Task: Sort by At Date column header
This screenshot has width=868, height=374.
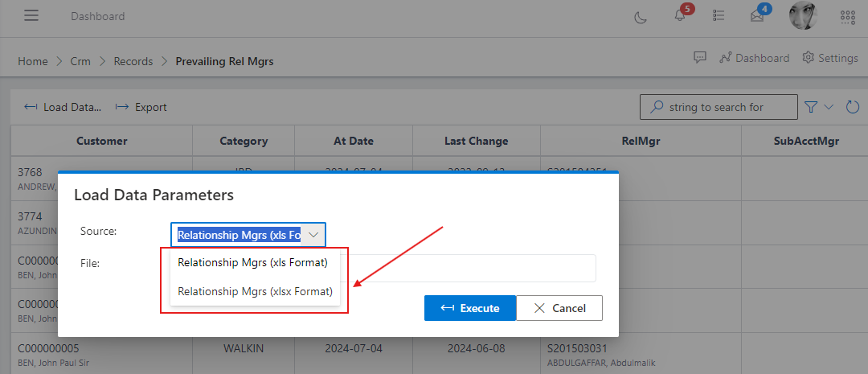Action: pos(353,141)
